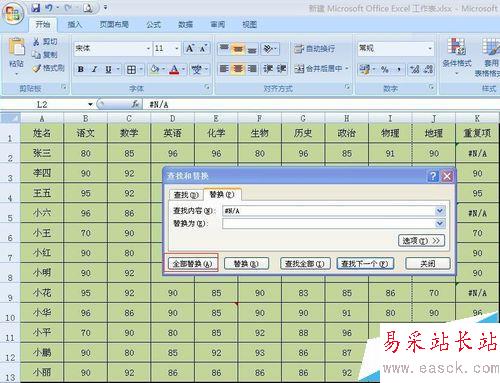500x383 pixels.
Task: Decrease cell indent
Action: pos(268,69)
